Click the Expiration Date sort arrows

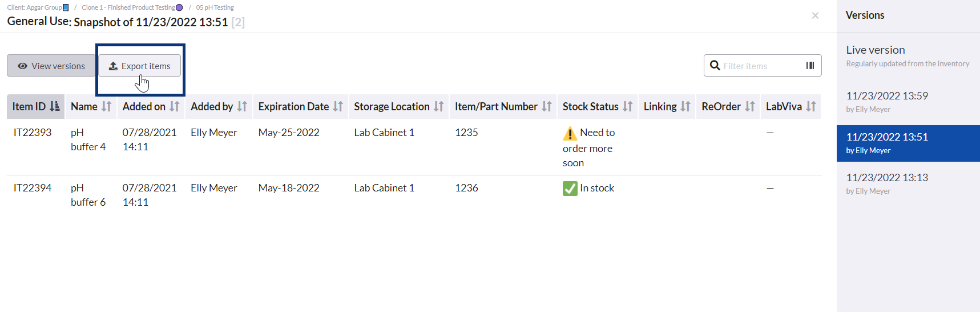pos(338,106)
